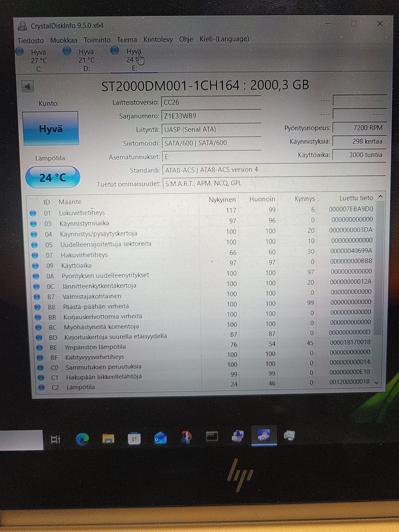Click the 24 °C temperature button
399x532 pixels.
click(x=53, y=177)
